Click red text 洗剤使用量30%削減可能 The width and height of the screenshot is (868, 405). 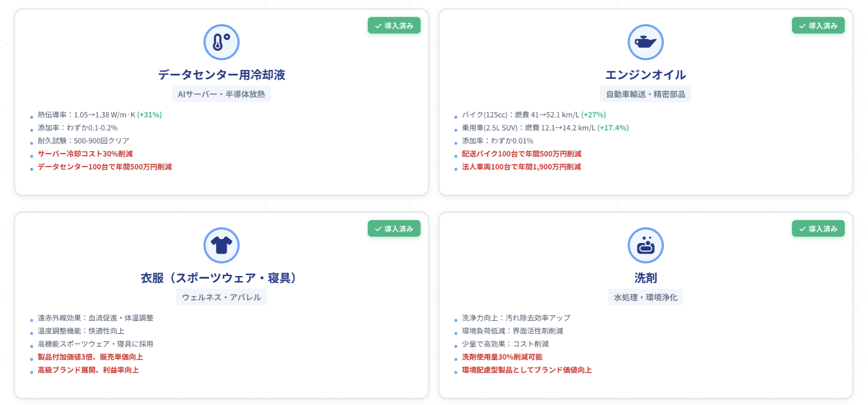502,357
